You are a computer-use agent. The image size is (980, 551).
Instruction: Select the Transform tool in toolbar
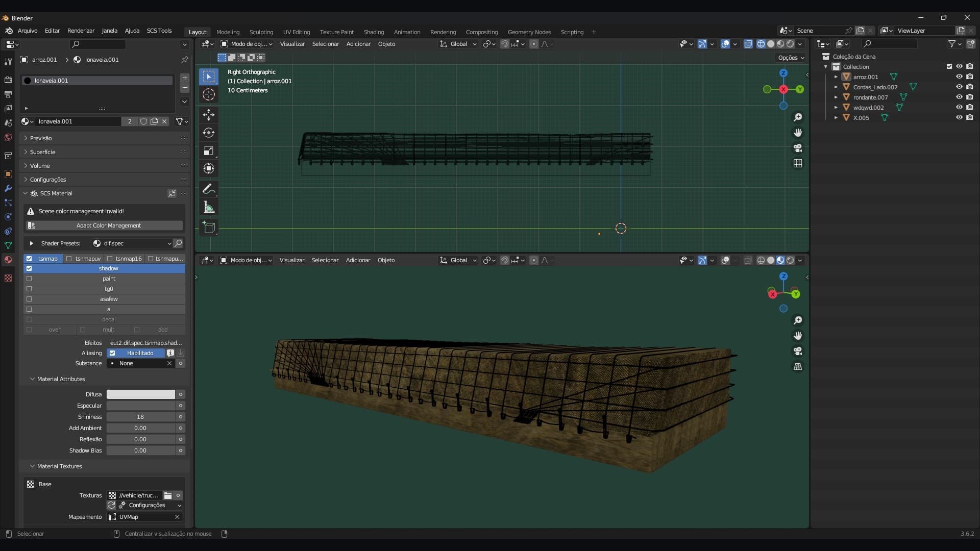click(209, 168)
